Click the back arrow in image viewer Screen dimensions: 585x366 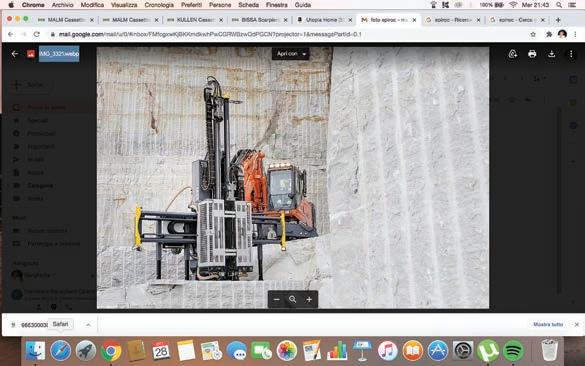[x=15, y=54]
